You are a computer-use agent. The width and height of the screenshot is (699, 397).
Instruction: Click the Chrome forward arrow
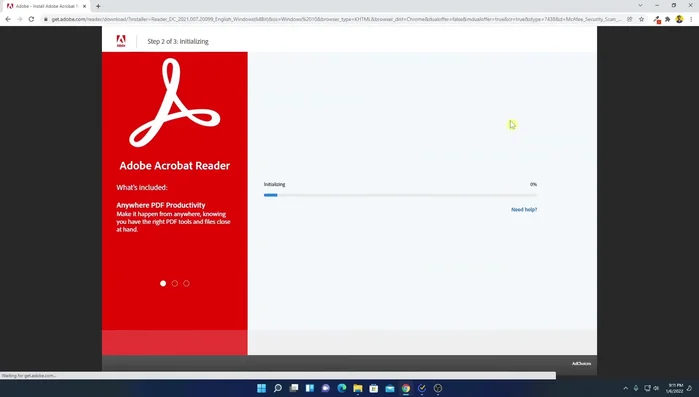pos(20,19)
